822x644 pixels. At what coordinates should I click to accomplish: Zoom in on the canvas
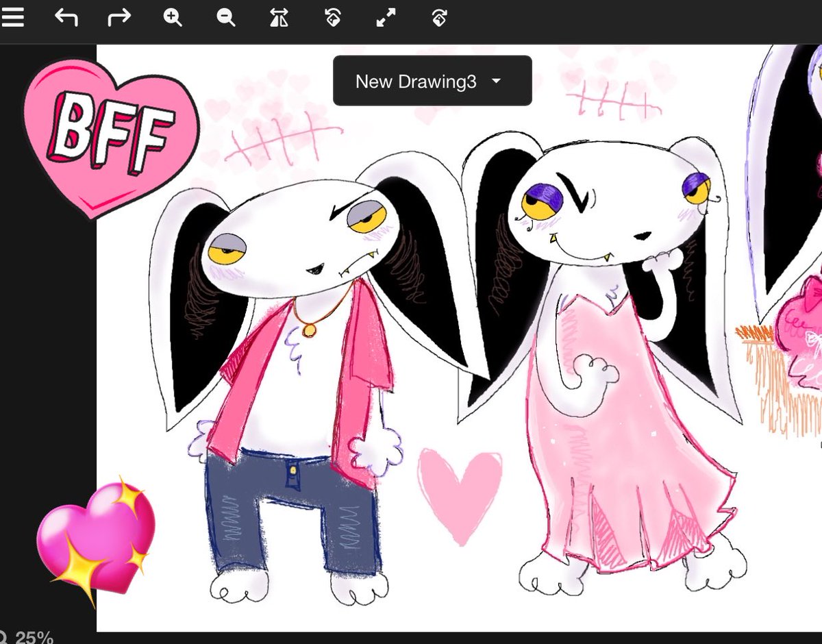pos(173,18)
